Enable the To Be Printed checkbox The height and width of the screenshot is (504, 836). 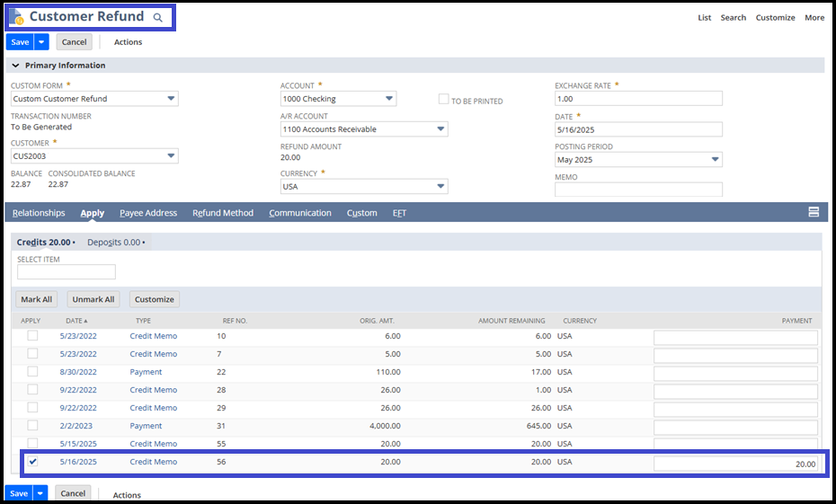[x=443, y=99]
